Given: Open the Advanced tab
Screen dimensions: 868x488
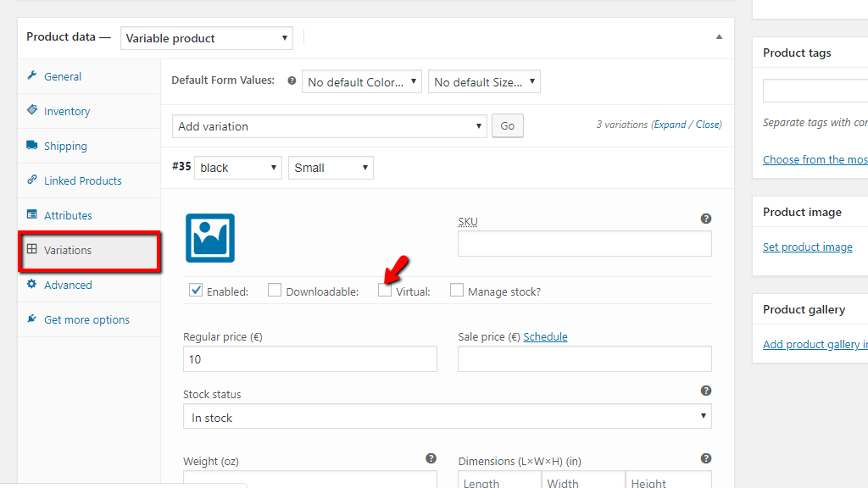Looking at the screenshot, I should (x=89, y=285).
